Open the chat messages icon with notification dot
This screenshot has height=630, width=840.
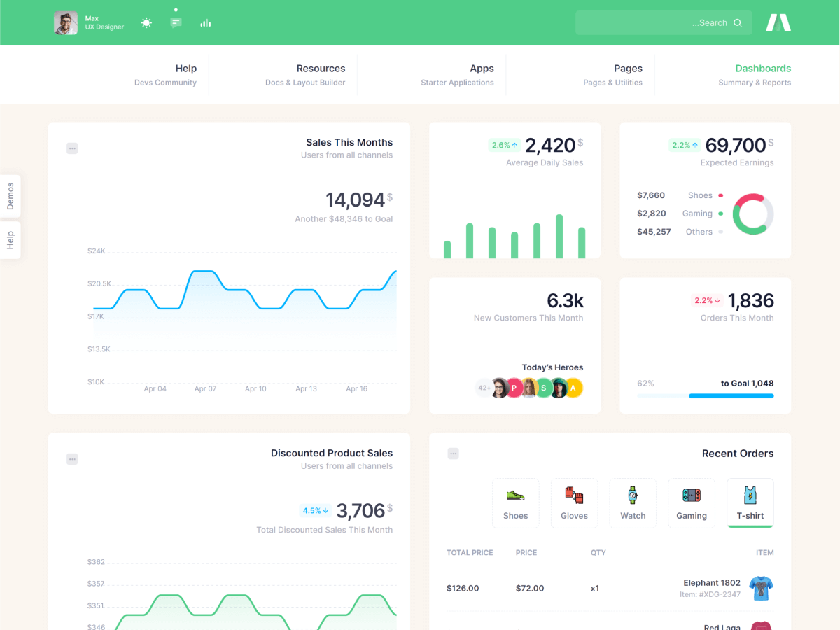176,22
